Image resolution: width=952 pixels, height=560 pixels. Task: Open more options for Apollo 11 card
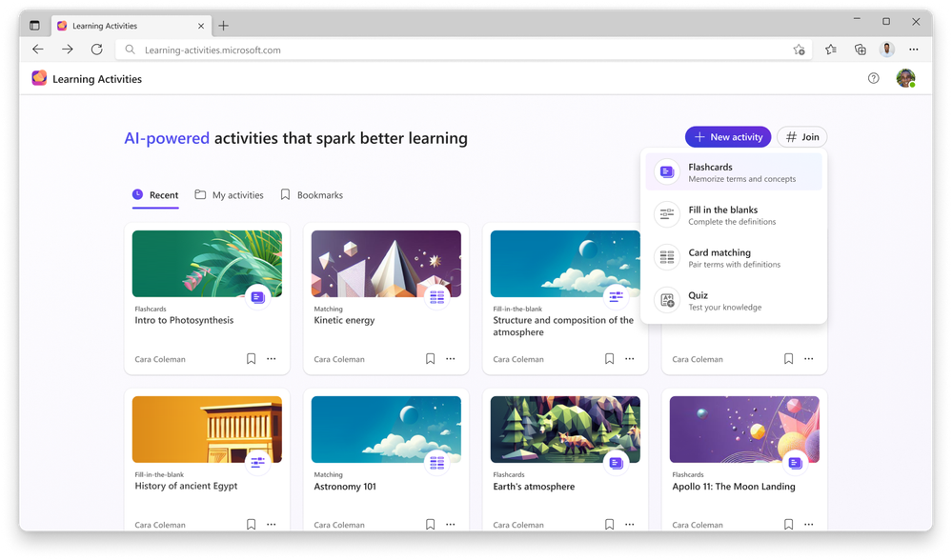coord(809,524)
